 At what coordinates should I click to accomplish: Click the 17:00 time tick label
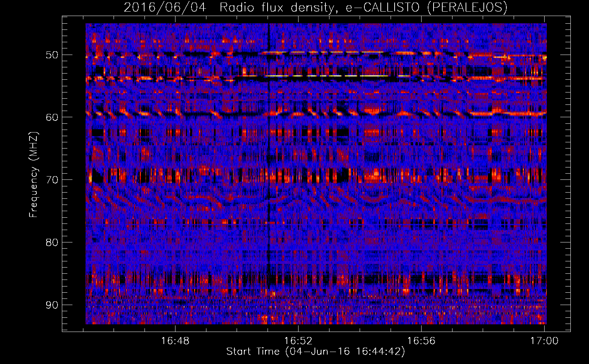[544, 341]
